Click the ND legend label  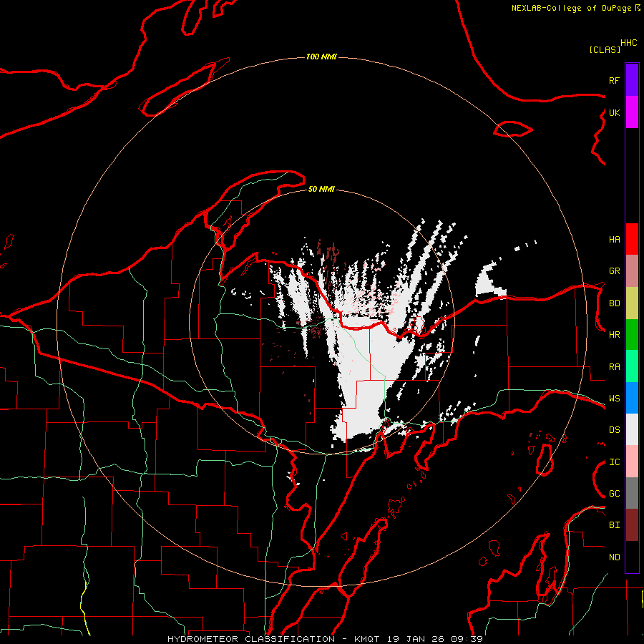(x=614, y=557)
